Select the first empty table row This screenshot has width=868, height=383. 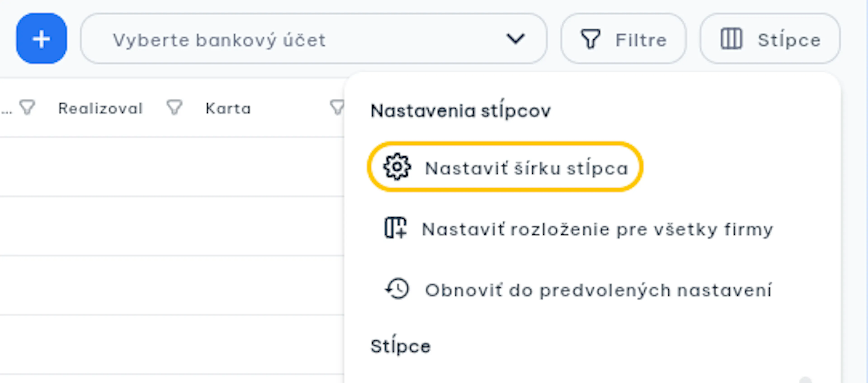click(172, 167)
